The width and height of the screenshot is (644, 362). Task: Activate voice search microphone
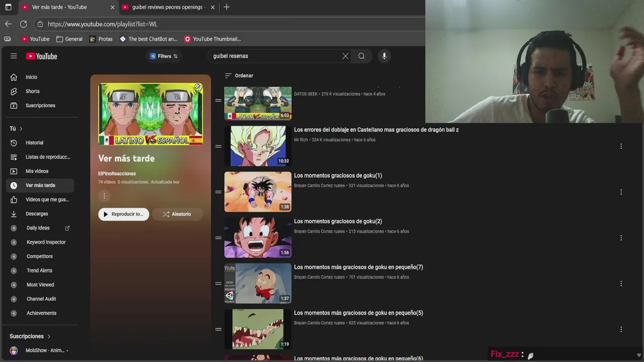pyautogui.click(x=384, y=56)
